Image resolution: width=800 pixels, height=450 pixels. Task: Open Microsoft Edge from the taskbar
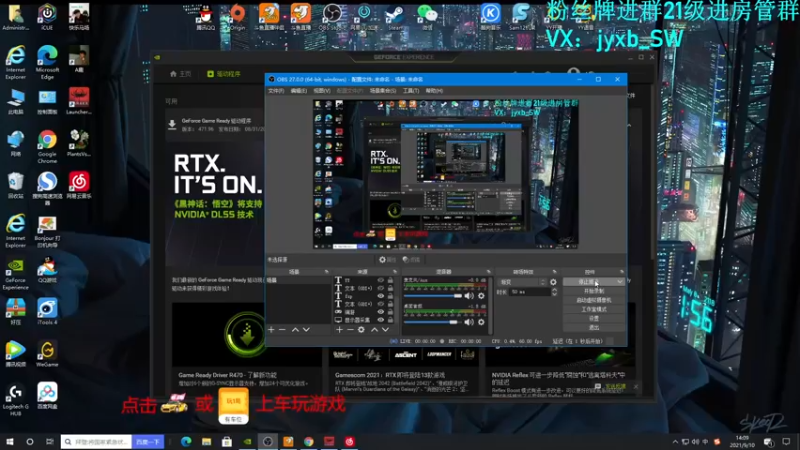tap(186, 441)
